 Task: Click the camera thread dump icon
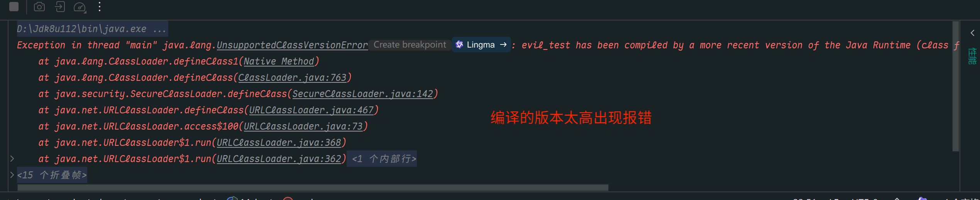[x=39, y=7]
